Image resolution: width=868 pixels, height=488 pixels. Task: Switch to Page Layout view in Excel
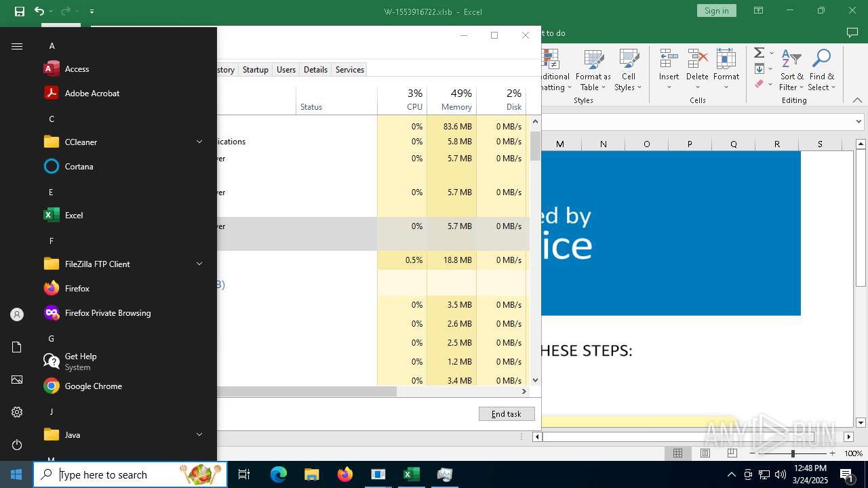[705, 453]
